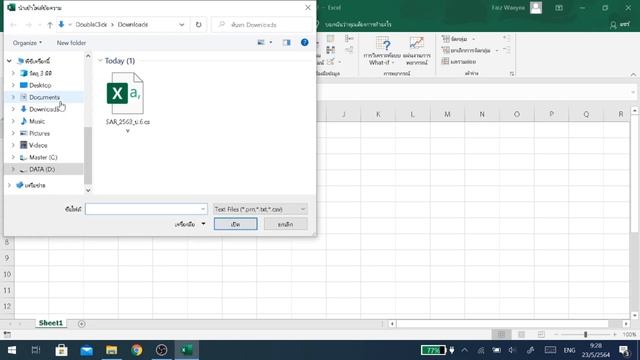The height and width of the screenshot is (360, 640).
Task: Click the Cancel button in dialog
Action: coord(285,224)
